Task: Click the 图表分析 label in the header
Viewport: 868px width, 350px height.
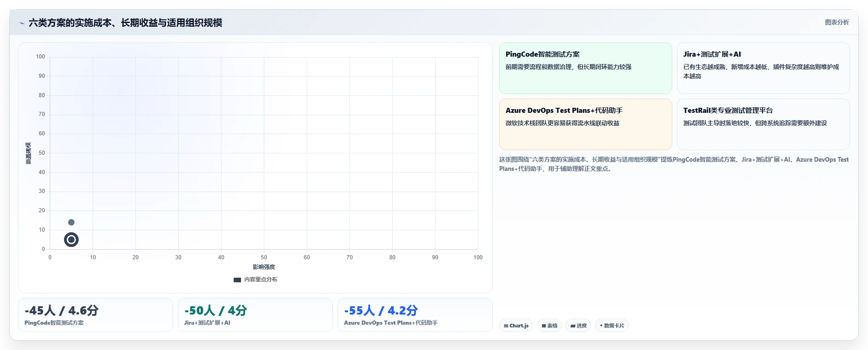Action: pos(837,22)
